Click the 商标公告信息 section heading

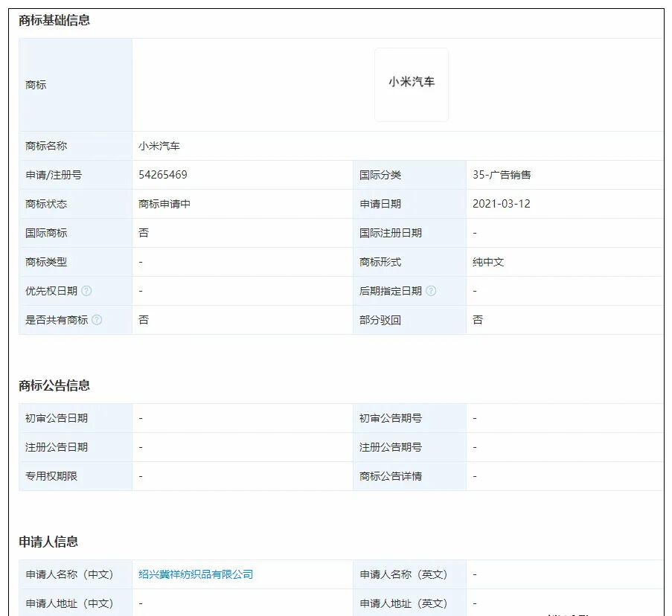(54, 385)
